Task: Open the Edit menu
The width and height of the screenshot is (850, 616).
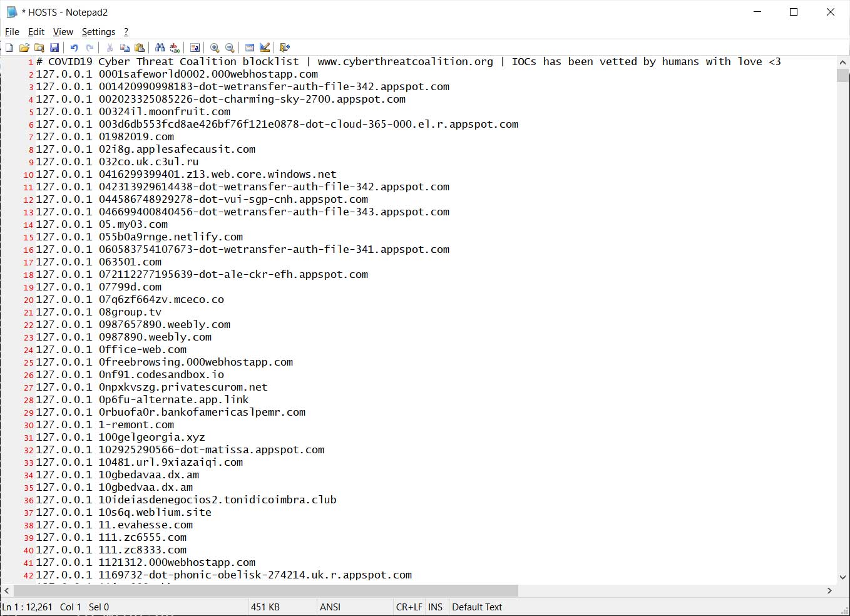Action: 36,32
